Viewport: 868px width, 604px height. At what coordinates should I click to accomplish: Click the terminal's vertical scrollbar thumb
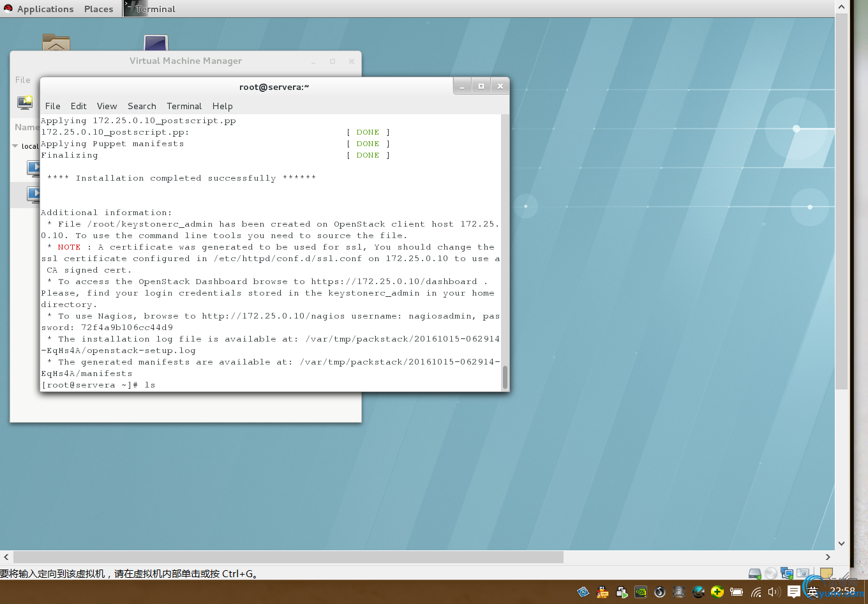pos(505,377)
